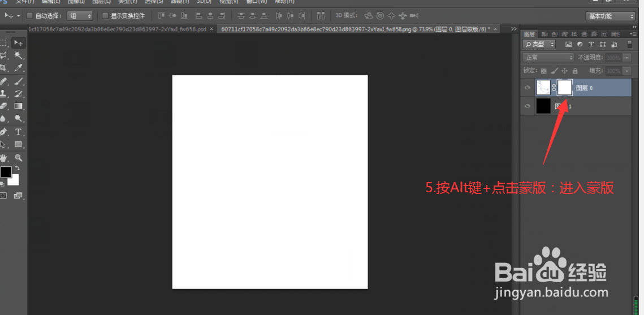
Task: Reset default foreground and background colors
Action: click(x=2, y=184)
